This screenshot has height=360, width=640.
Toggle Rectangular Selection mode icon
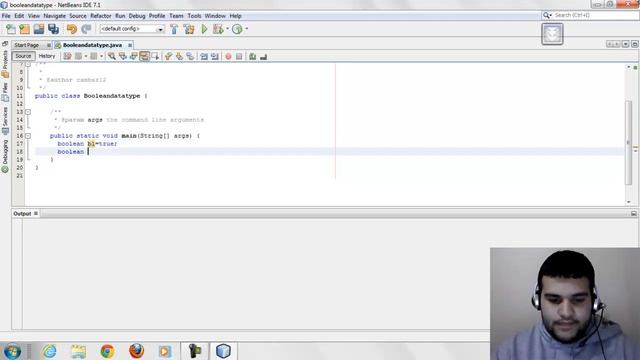pos(156,56)
